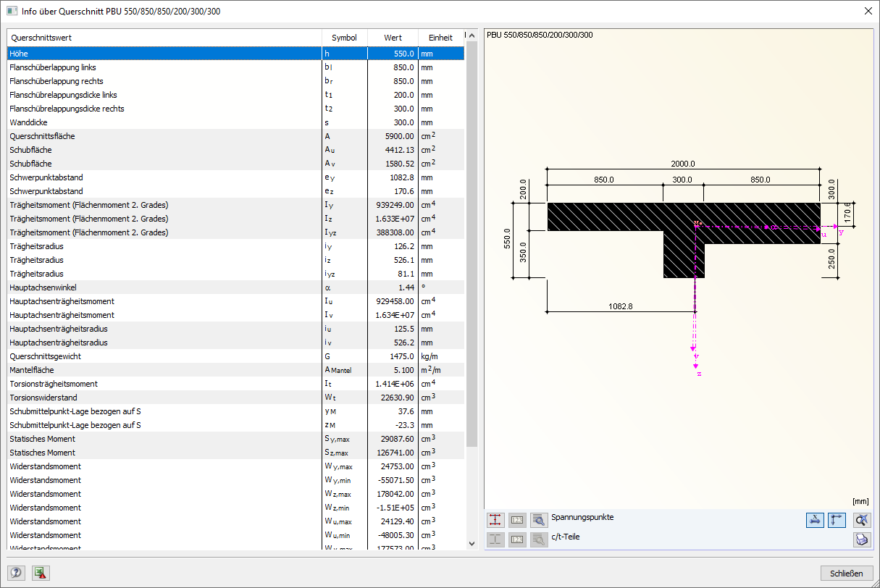Viewport: 880px width, 588px height.
Task: Click the Querschnittswert column header
Action: 164,37
